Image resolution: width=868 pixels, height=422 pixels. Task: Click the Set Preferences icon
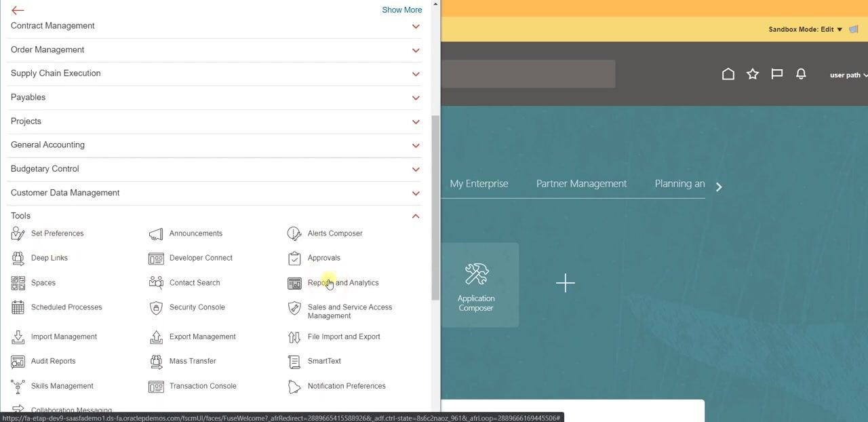tap(18, 233)
